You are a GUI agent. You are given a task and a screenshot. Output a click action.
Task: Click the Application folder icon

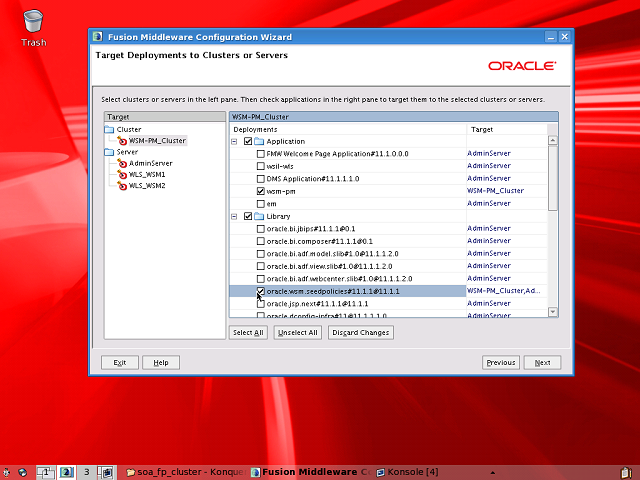[259, 141]
